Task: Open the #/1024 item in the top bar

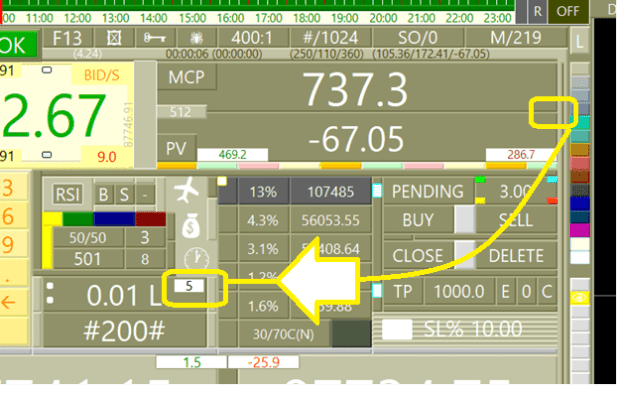Action: click(x=330, y=38)
